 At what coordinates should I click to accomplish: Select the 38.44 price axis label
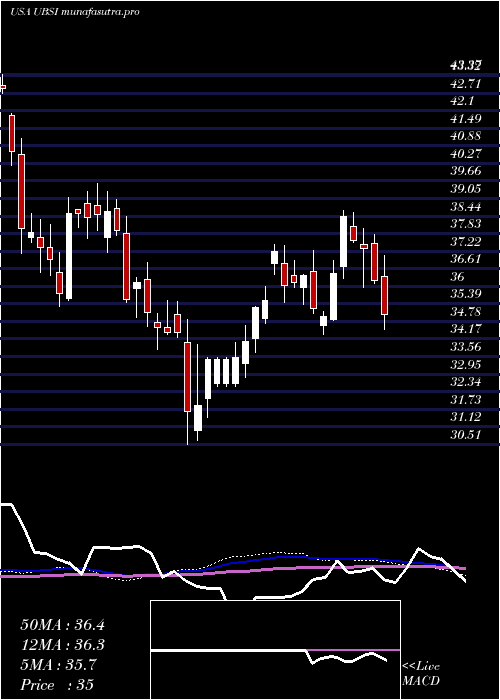pyautogui.click(x=466, y=207)
